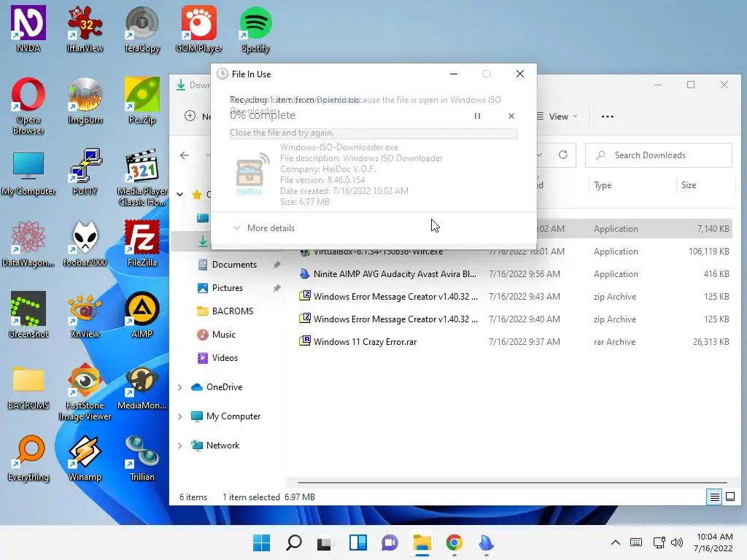Viewport: 747px width, 560px height.
Task: Open Pictures in the navigation pane
Action: click(228, 288)
